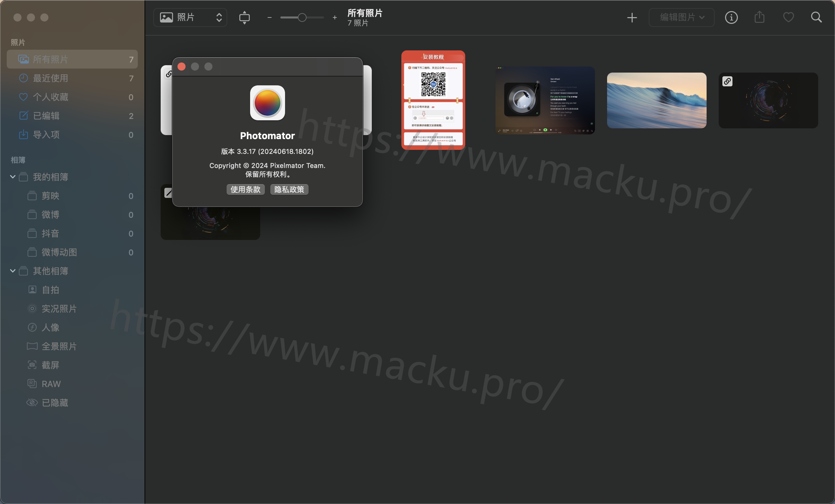This screenshot has height=504, width=835.
Task: Click the RAW badge icon
Action: pos(32,383)
